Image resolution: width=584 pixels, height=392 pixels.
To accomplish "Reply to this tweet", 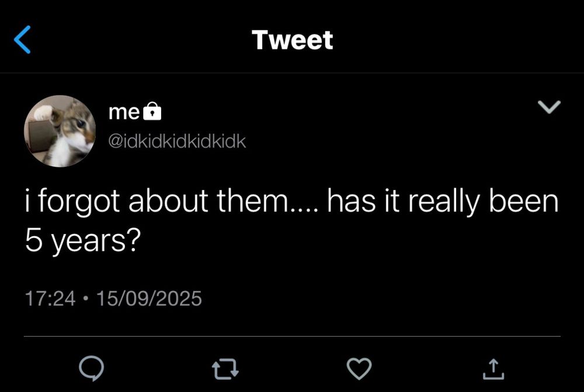I will click(x=92, y=369).
